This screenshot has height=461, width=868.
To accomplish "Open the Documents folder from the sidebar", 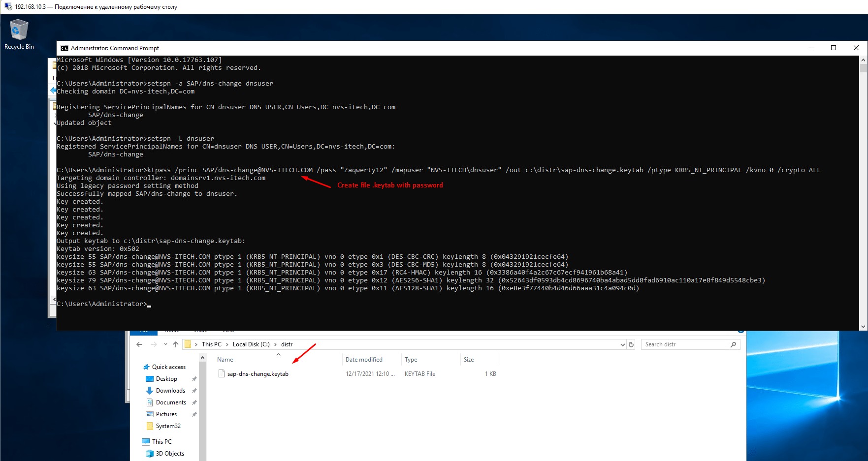I will point(170,402).
